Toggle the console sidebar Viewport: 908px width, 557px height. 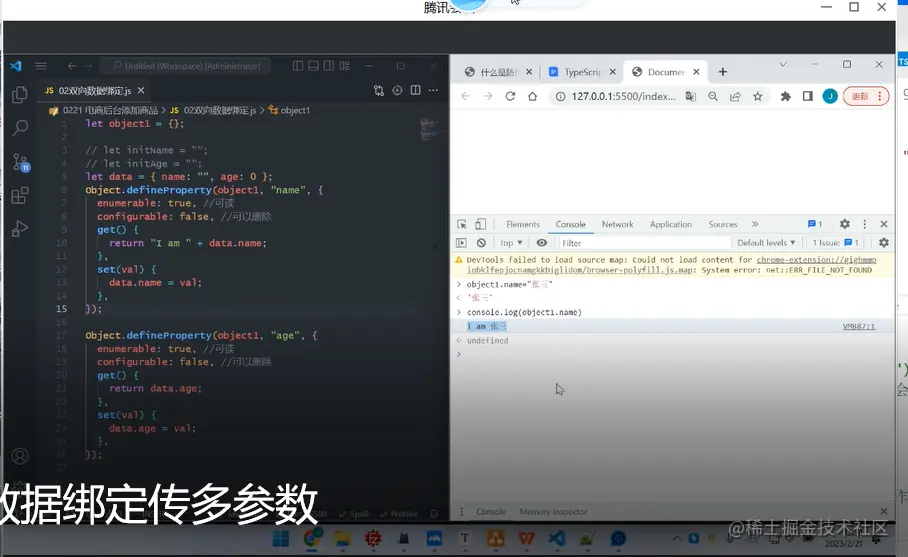[x=461, y=243]
